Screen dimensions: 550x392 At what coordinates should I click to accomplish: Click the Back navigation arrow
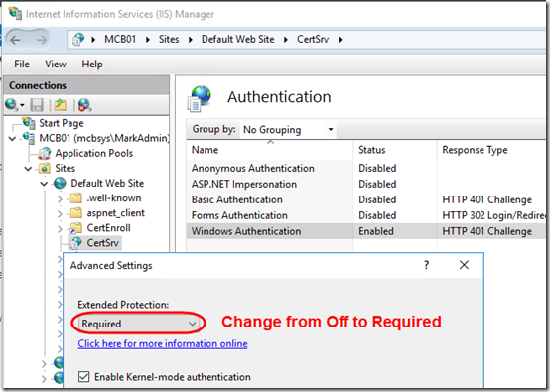click(x=15, y=40)
